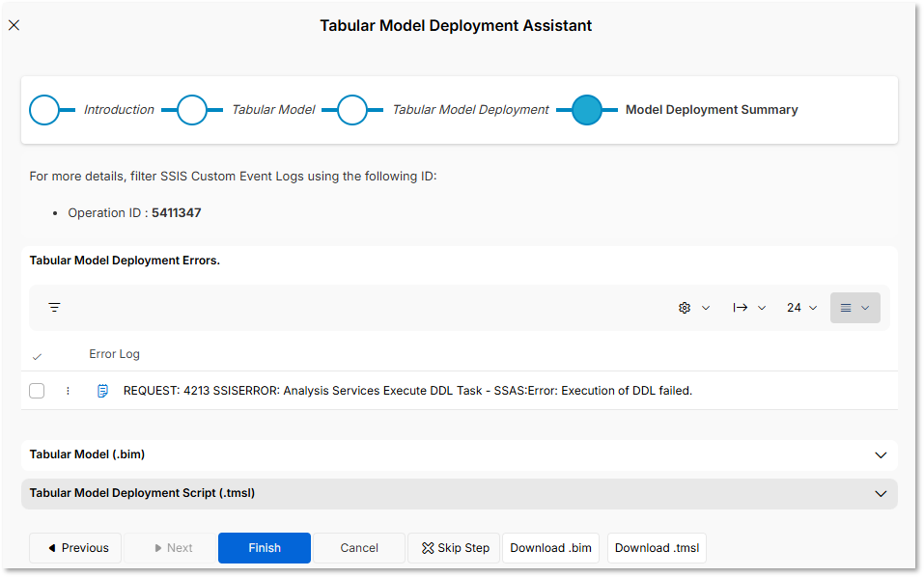Image resolution: width=924 pixels, height=577 pixels.
Task: Expand the settings gear dropdown chevron
Action: coord(706,308)
